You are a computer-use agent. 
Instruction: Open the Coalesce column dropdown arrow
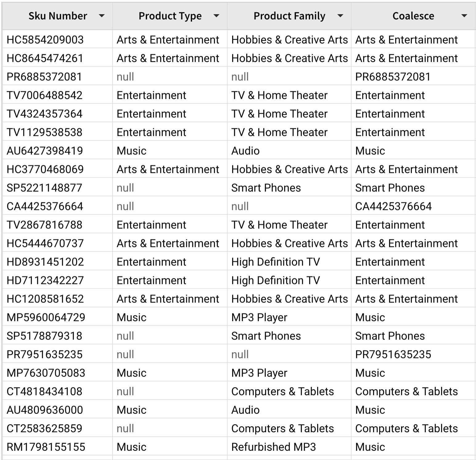click(x=464, y=16)
